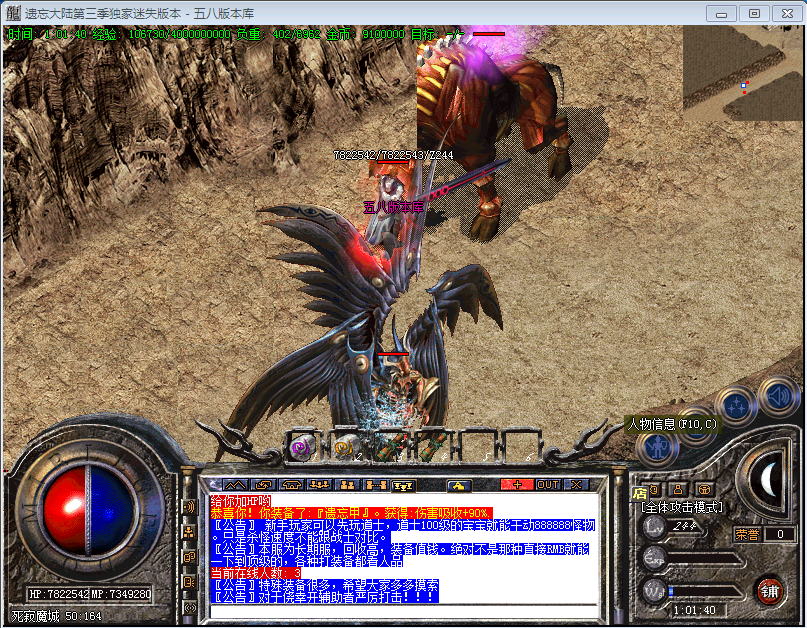Change the 全体攻击模式 attack mode label
This screenshot has width=807, height=628.
pos(681,508)
